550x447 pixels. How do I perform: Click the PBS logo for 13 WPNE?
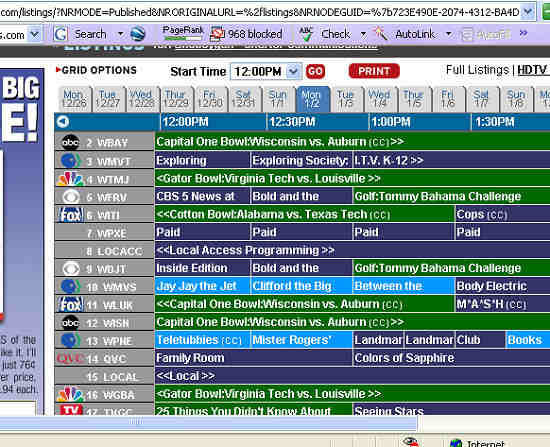(71, 340)
